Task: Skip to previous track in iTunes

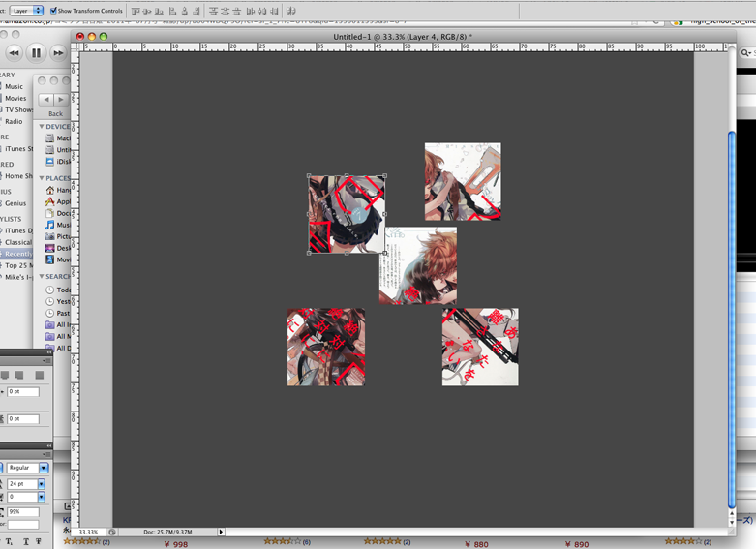Action: pos(14,53)
